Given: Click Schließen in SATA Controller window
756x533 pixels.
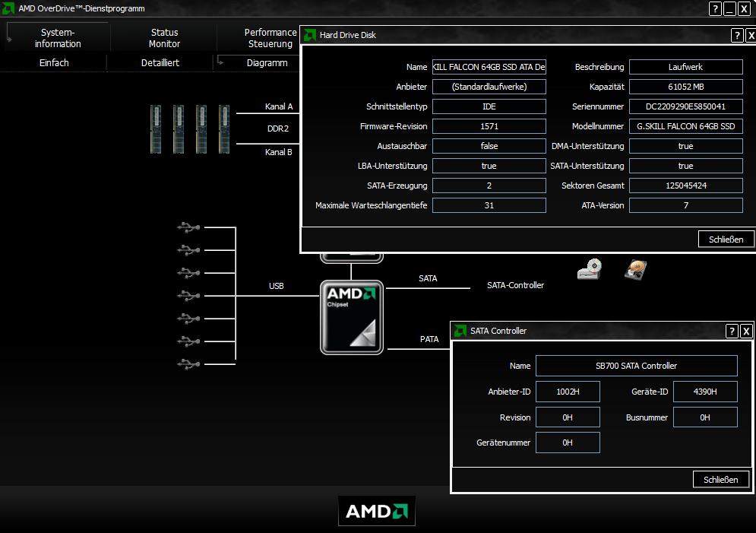Looking at the screenshot, I should click(720, 480).
